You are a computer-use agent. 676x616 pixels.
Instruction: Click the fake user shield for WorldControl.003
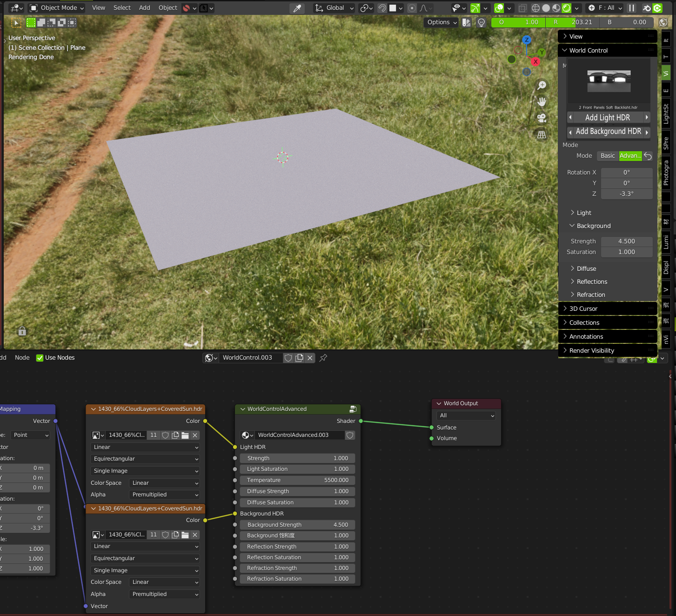point(288,358)
